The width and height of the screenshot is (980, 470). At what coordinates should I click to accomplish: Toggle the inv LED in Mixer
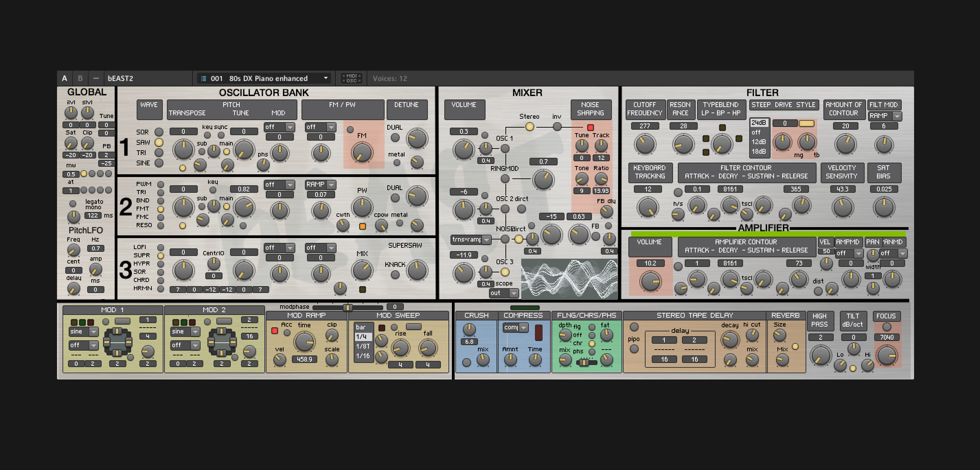pos(557,127)
